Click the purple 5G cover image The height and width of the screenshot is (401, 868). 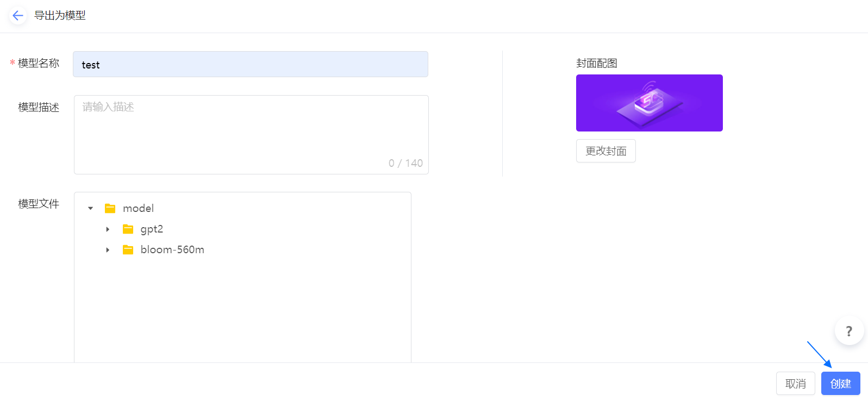point(649,103)
